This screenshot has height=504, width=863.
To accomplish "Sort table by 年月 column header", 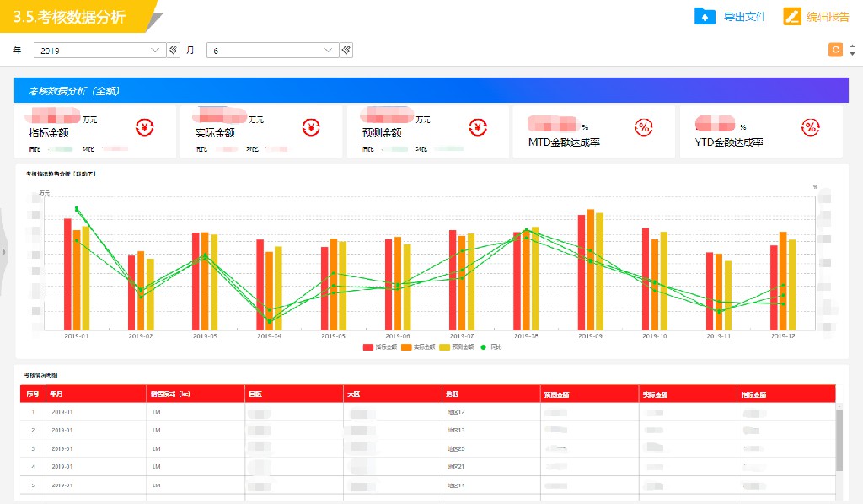I will click(x=56, y=394).
